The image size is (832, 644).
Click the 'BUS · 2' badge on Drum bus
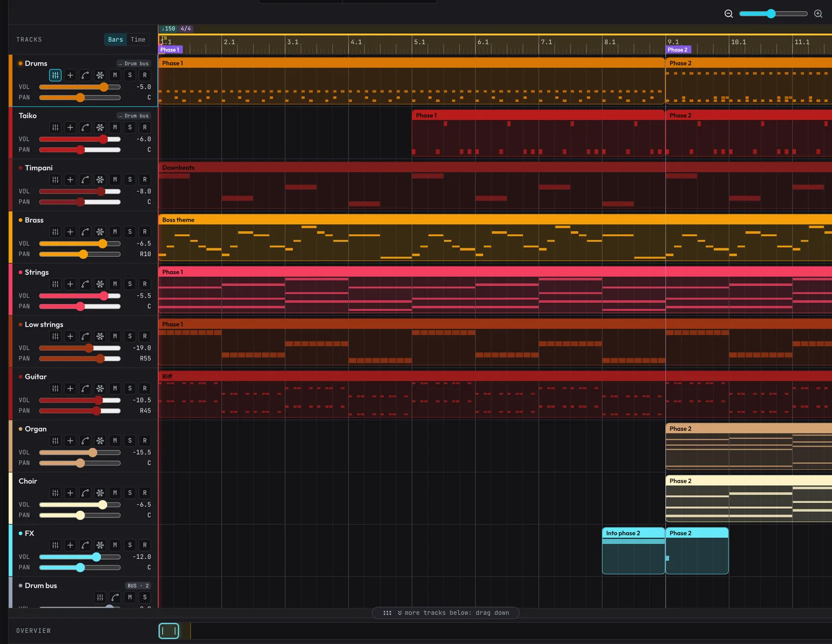click(138, 586)
